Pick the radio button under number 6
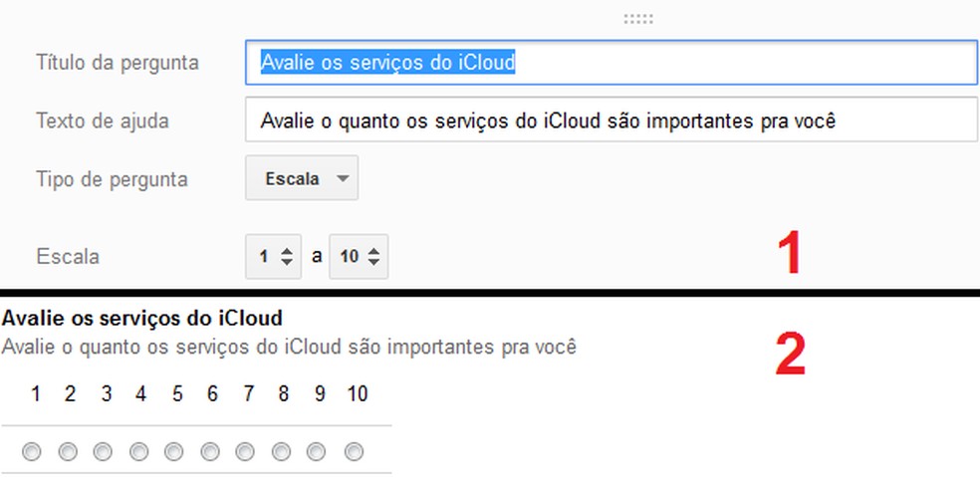This screenshot has width=980, height=488. click(211, 452)
